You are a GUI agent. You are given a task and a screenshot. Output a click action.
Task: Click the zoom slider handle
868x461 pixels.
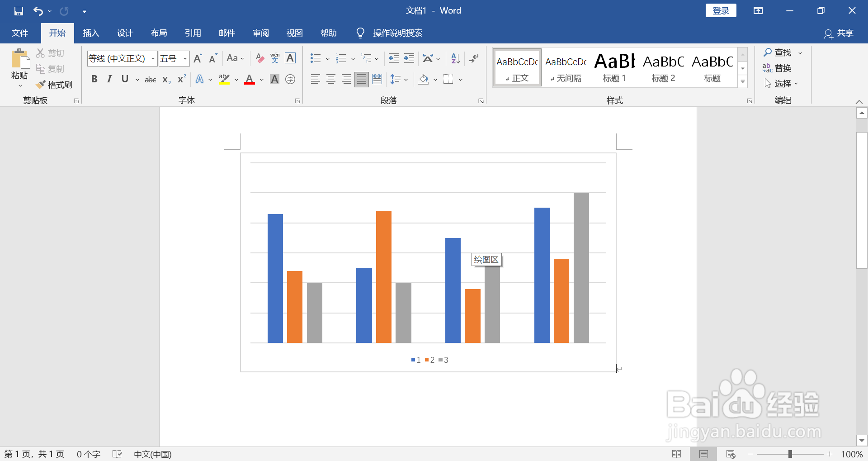point(790,454)
